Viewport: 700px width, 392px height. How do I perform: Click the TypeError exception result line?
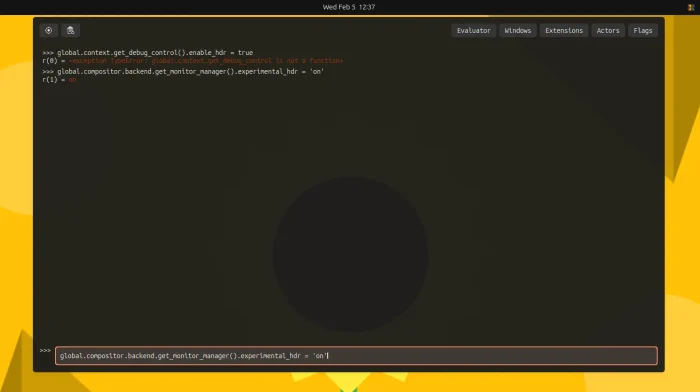(192, 61)
